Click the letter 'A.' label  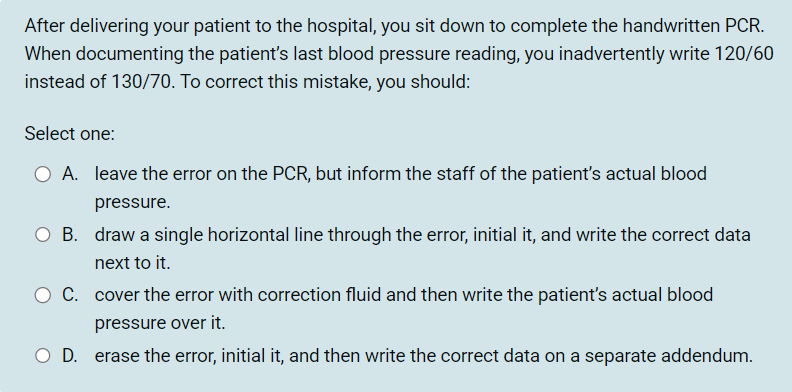70,174
